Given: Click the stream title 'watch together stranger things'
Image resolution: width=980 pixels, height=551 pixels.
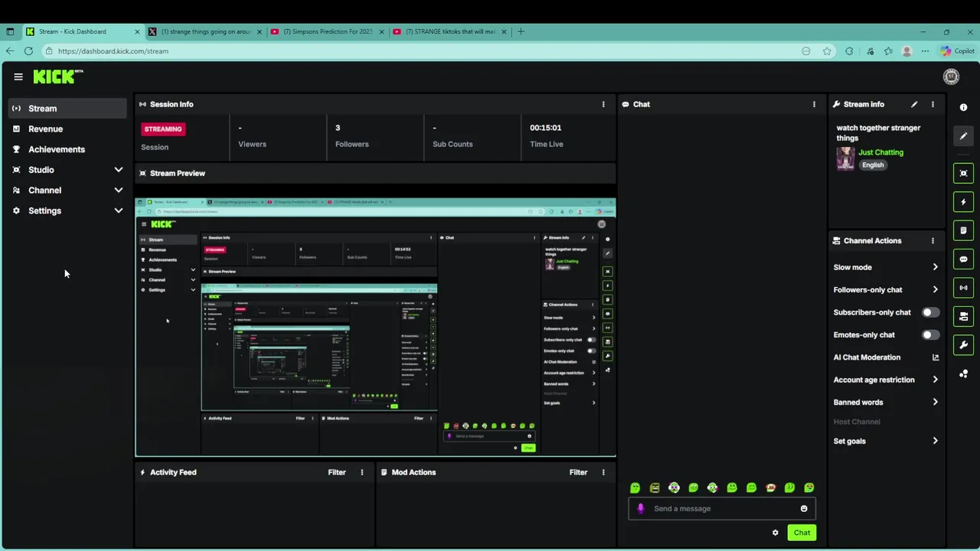Looking at the screenshot, I should click(x=878, y=132).
